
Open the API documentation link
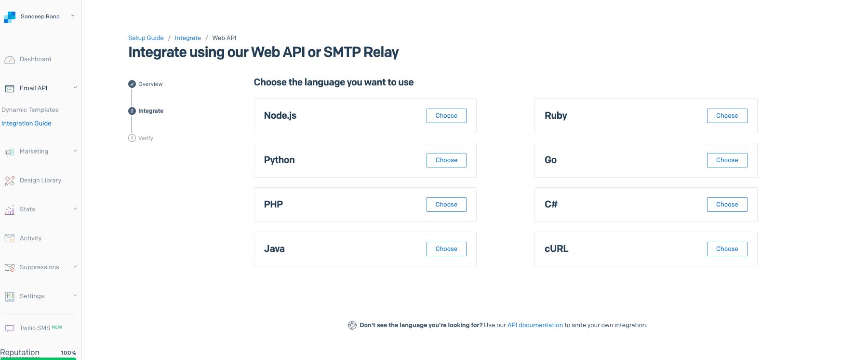(535, 325)
